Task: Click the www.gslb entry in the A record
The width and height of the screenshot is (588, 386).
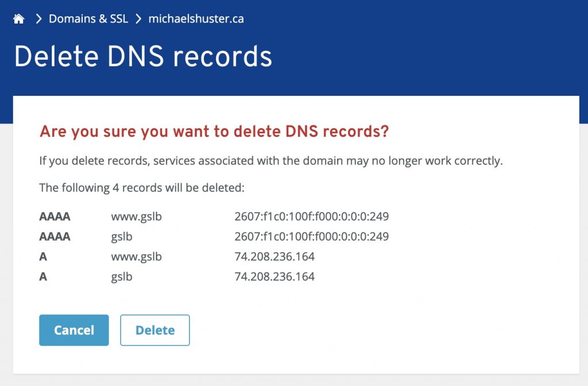Action: (137, 257)
